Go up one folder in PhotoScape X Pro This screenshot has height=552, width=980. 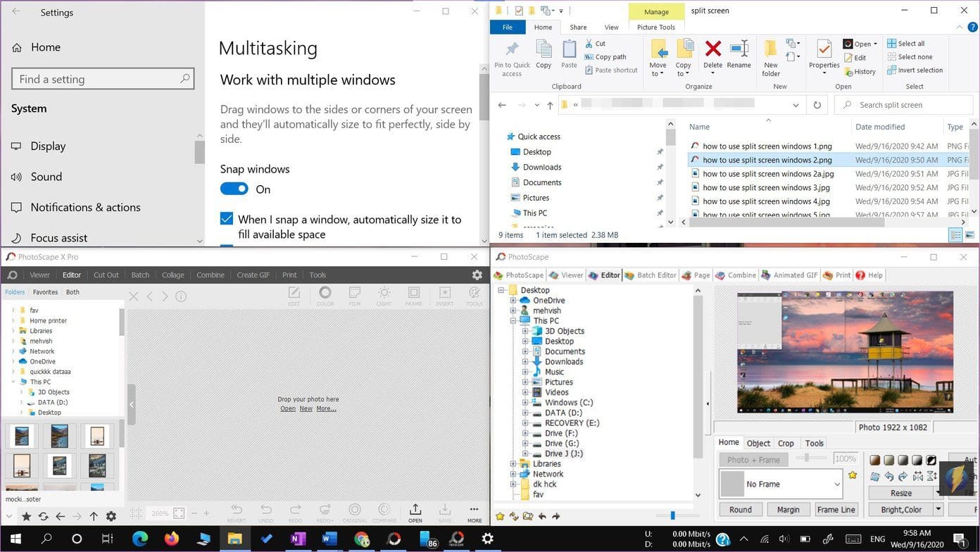click(93, 517)
